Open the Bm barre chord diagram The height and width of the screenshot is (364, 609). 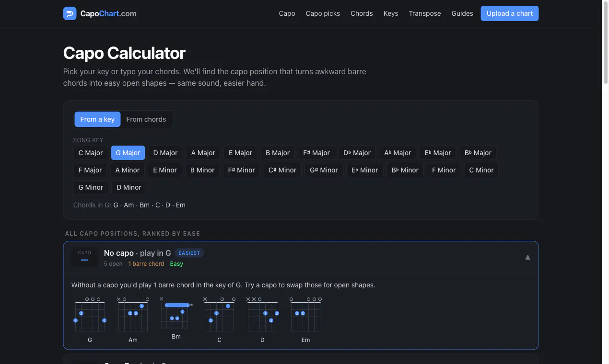click(x=176, y=318)
